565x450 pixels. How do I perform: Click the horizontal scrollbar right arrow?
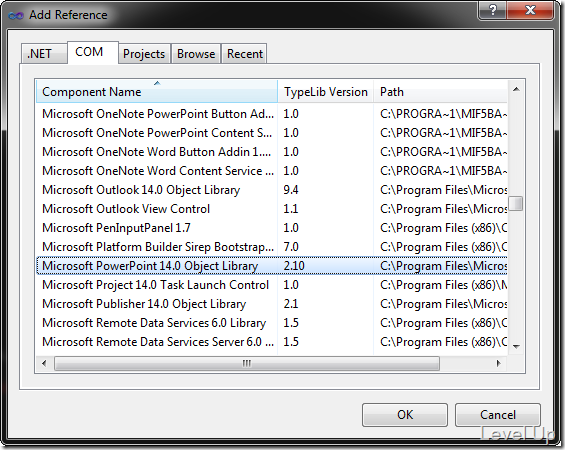499,363
